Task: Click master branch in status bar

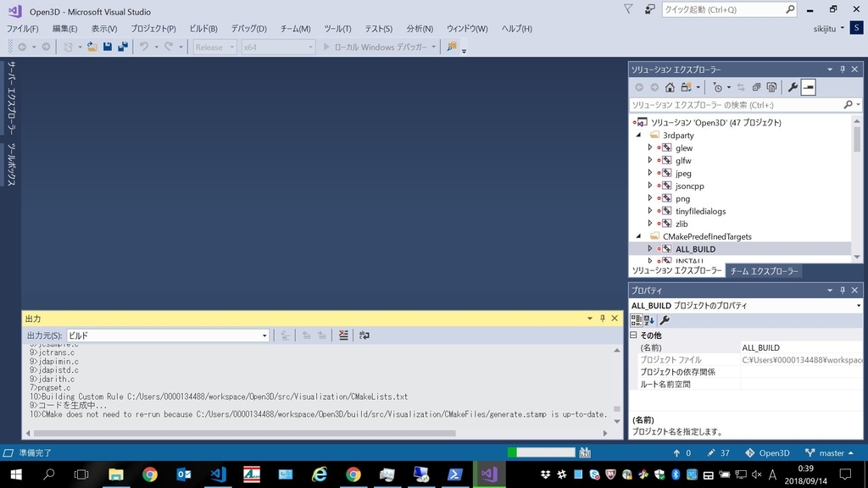Action: [x=829, y=452]
